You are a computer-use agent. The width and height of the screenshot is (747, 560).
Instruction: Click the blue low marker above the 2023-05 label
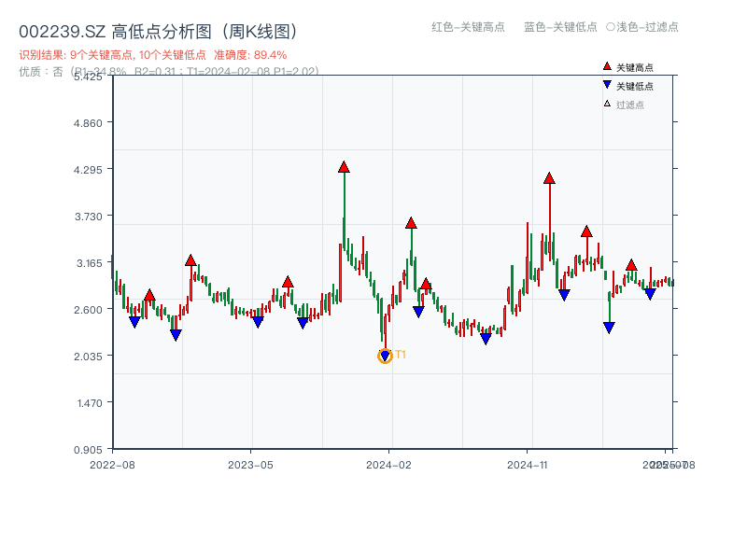258,322
